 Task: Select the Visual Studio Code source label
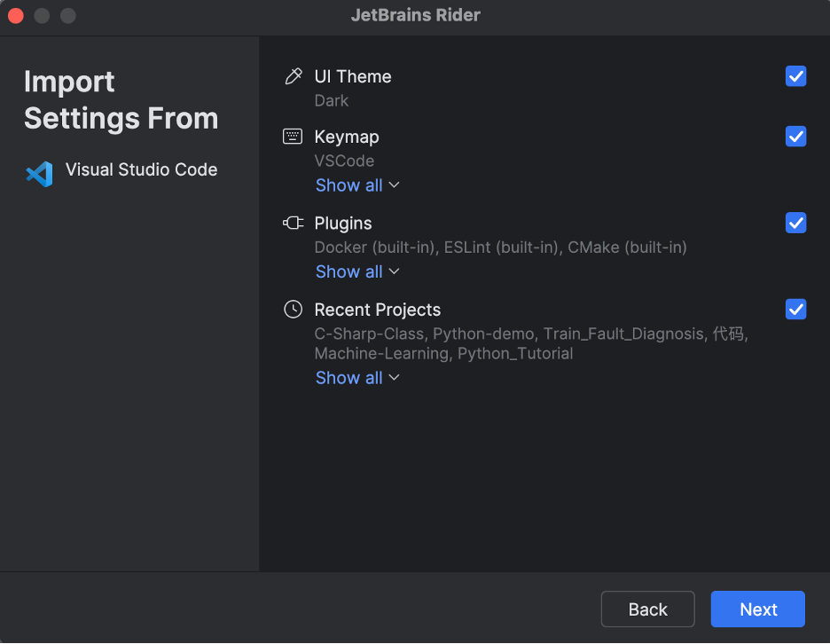[x=141, y=169]
